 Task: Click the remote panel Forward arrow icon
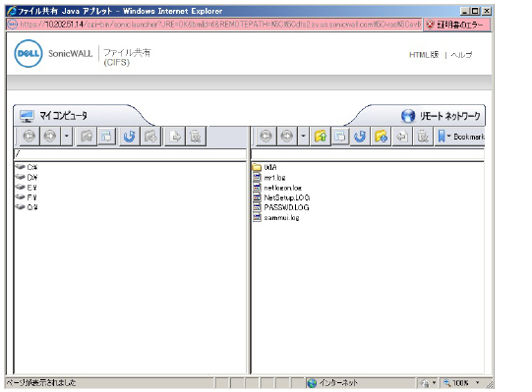tap(287, 137)
